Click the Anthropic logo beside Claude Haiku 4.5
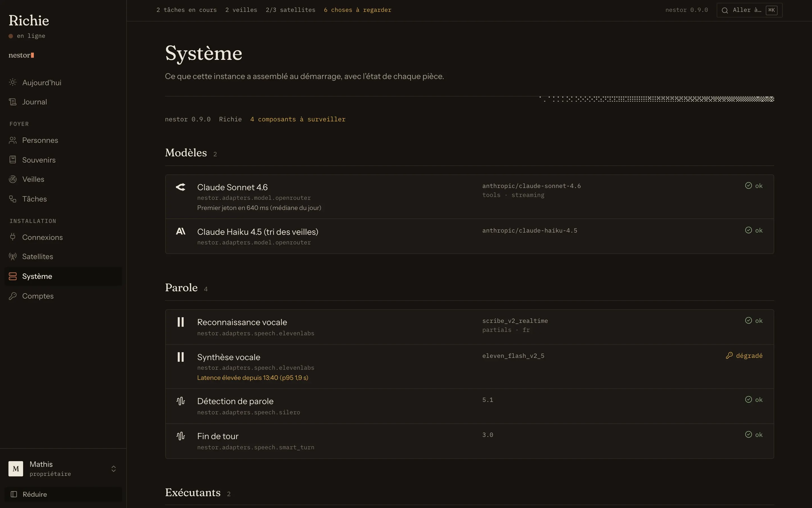 pyautogui.click(x=180, y=231)
